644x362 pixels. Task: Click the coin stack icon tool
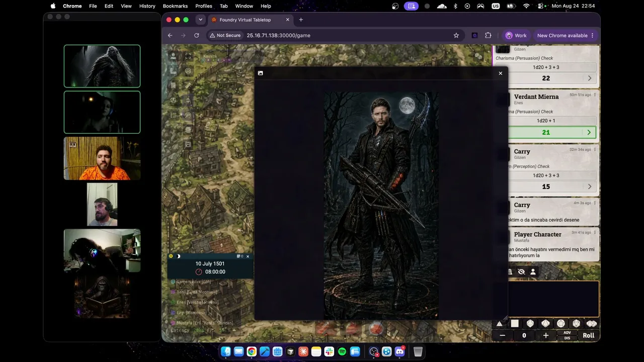[188, 130]
